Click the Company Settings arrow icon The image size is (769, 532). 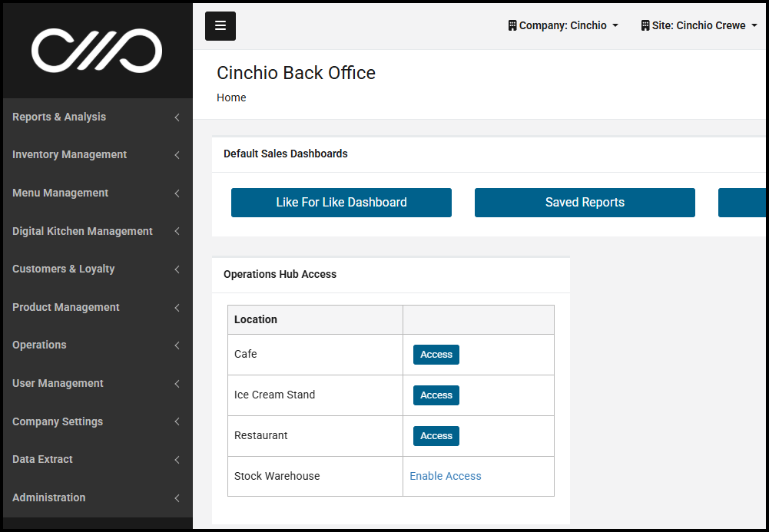point(177,421)
